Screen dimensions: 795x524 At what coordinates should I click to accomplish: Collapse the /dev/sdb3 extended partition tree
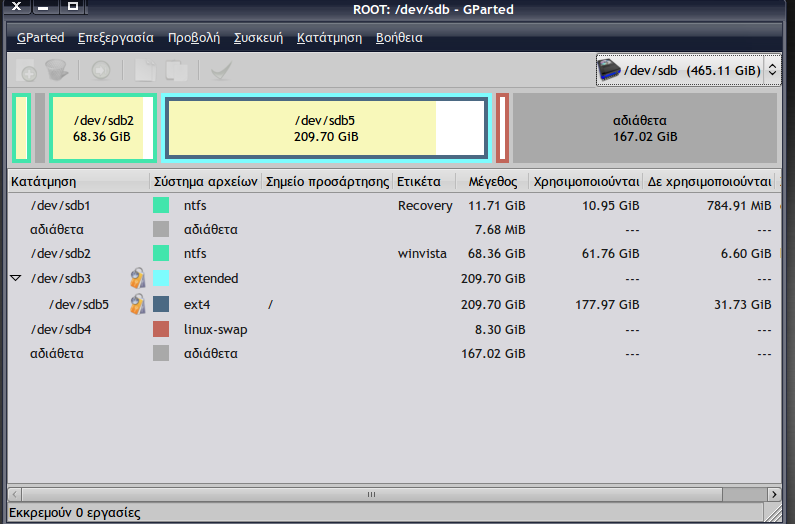click(16, 278)
